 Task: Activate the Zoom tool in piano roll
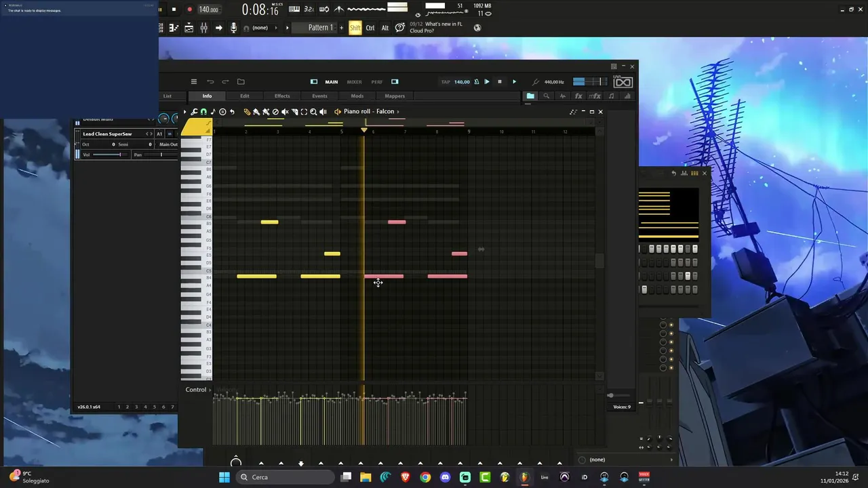click(313, 112)
